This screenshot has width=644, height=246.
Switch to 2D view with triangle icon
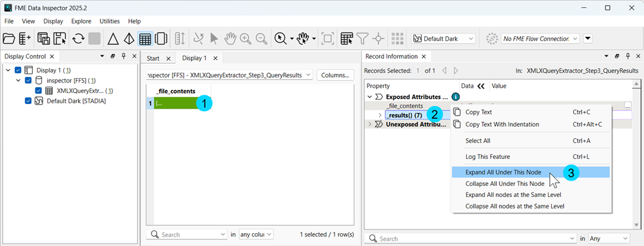113,39
